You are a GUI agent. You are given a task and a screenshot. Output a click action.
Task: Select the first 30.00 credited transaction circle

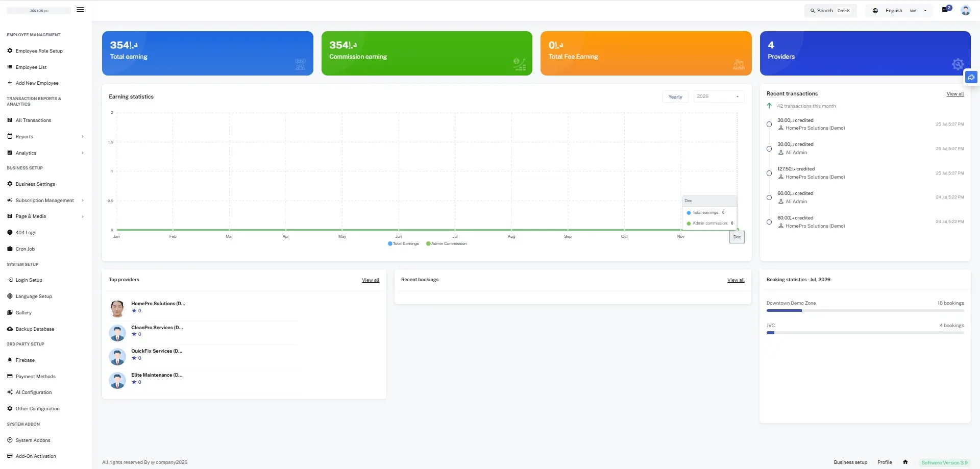pyautogui.click(x=769, y=125)
